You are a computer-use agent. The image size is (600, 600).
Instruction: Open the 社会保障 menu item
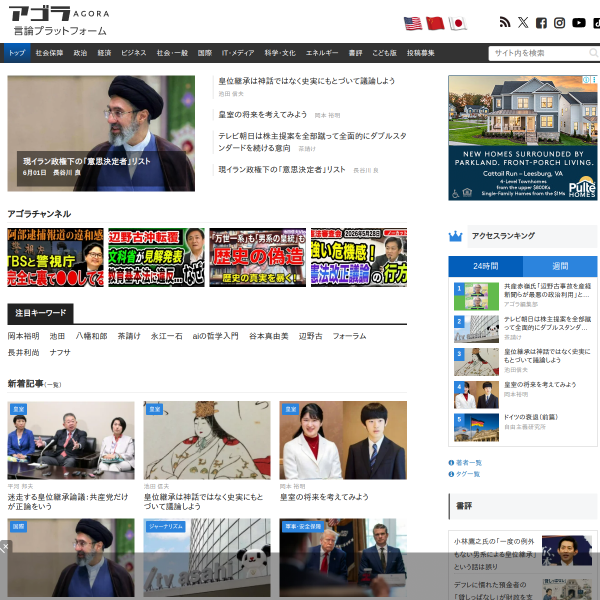point(49,53)
